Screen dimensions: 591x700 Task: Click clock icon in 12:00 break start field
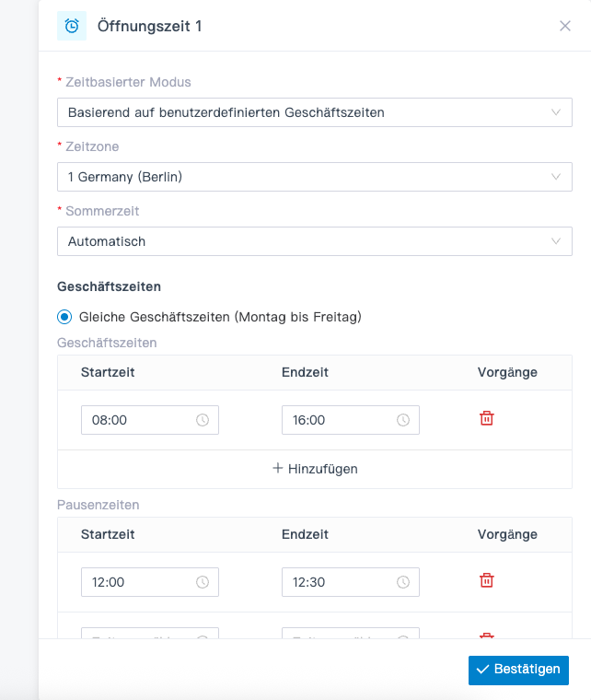point(203,582)
